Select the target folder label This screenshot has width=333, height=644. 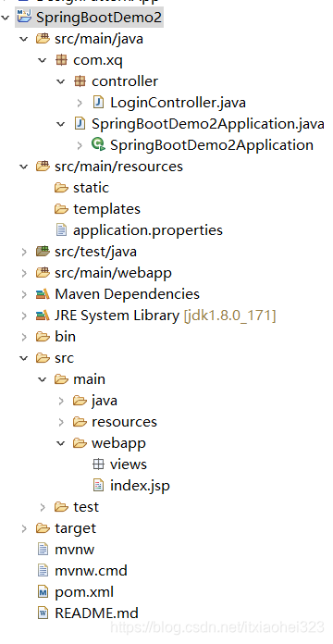click(x=76, y=528)
